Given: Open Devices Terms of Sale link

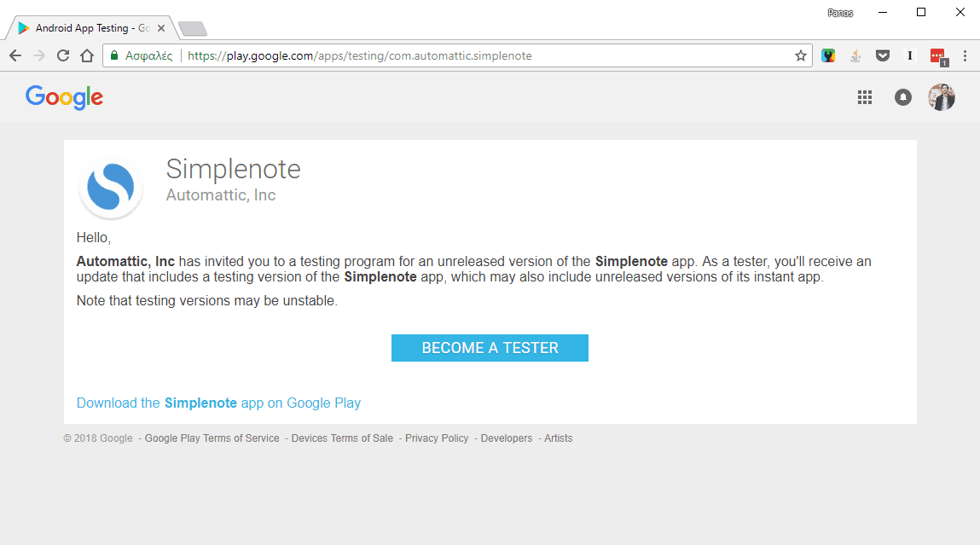Looking at the screenshot, I should pyautogui.click(x=342, y=438).
